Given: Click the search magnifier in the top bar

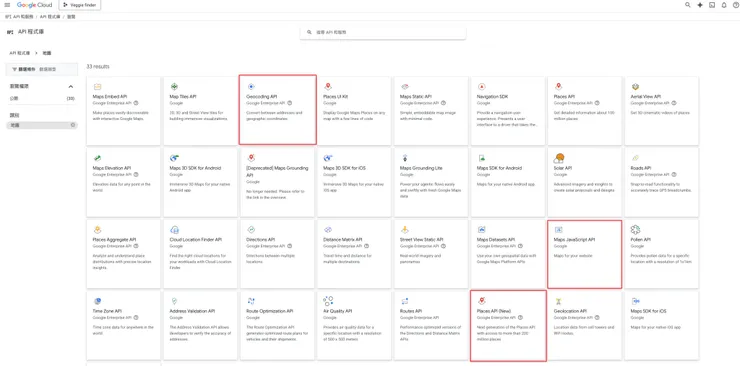Looking at the screenshot, I should click(x=688, y=5).
